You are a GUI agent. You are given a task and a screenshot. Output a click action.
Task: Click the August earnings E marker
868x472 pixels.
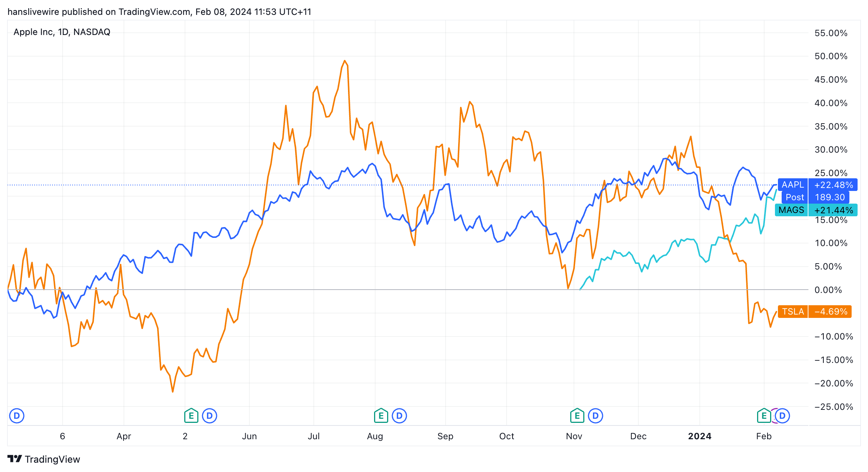pyautogui.click(x=381, y=416)
